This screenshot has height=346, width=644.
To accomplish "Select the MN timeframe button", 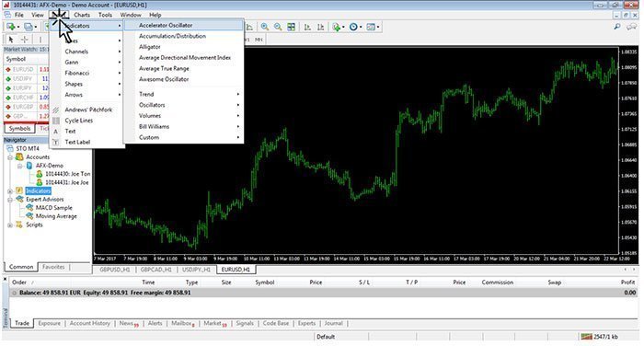I will point(259,40).
